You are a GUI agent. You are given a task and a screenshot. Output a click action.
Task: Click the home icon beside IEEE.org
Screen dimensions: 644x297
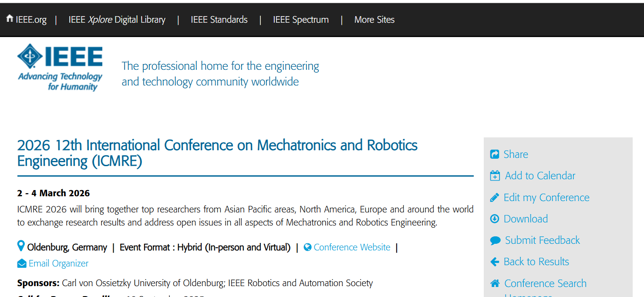click(x=10, y=19)
